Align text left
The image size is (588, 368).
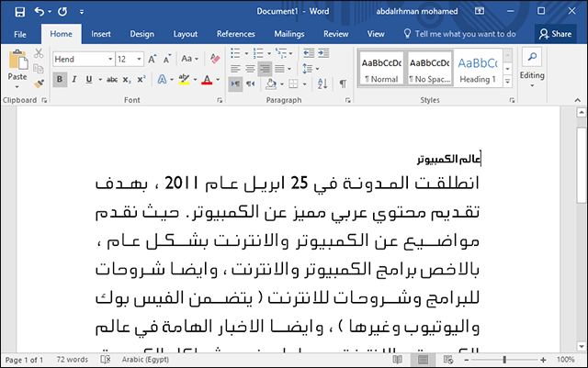235,69
